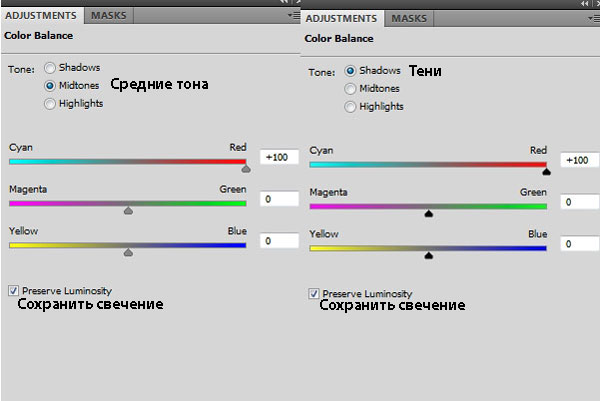The height and width of the screenshot is (401, 600).
Task: Collapse right panel with double-arrow icon
Action: tap(584, 4)
